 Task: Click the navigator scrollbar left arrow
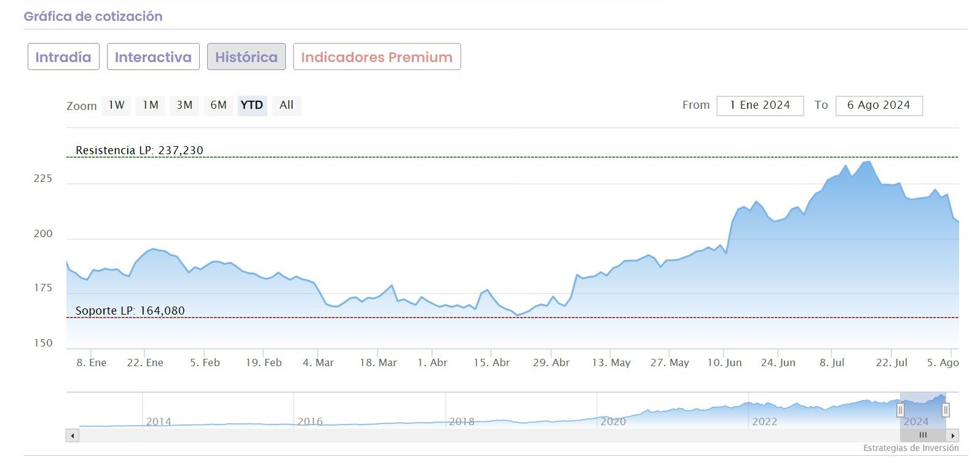(x=73, y=436)
